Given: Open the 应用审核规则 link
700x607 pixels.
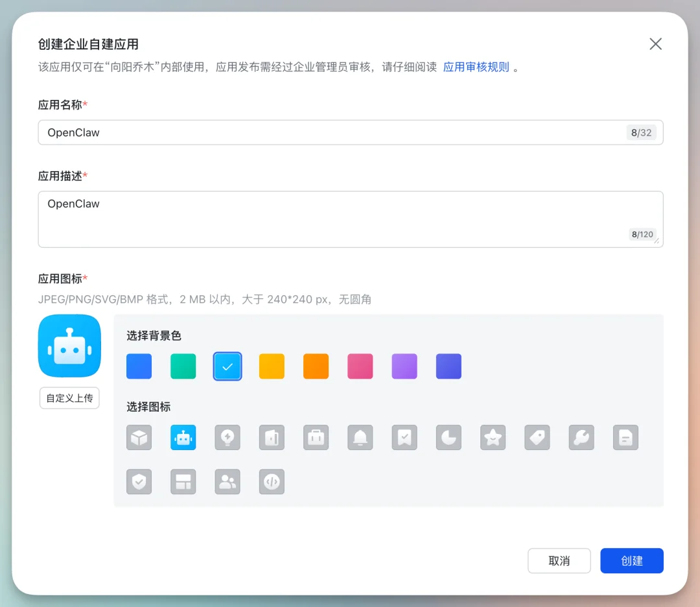Looking at the screenshot, I should click(x=476, y=67).
